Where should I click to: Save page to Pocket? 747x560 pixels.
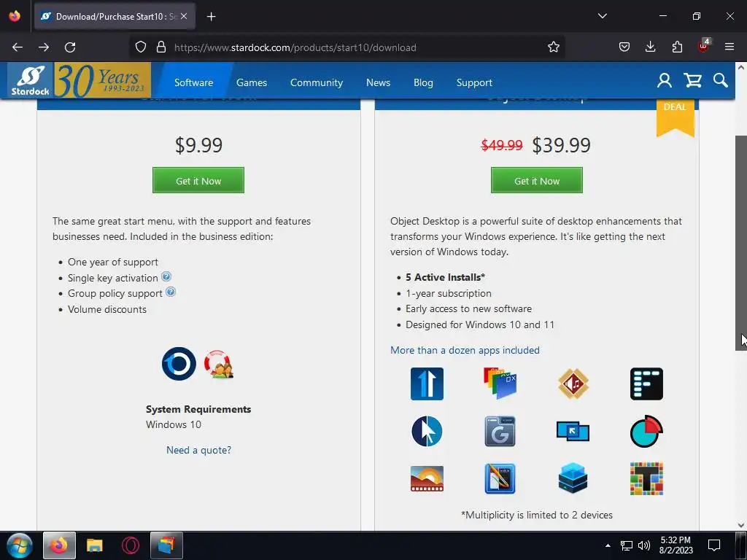pos(624,47)
